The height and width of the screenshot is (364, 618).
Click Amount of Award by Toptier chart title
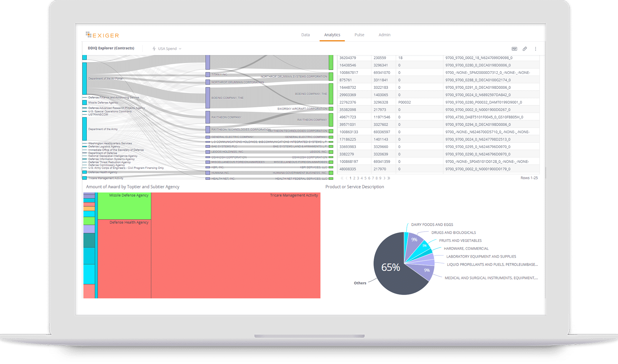(132, 187)
